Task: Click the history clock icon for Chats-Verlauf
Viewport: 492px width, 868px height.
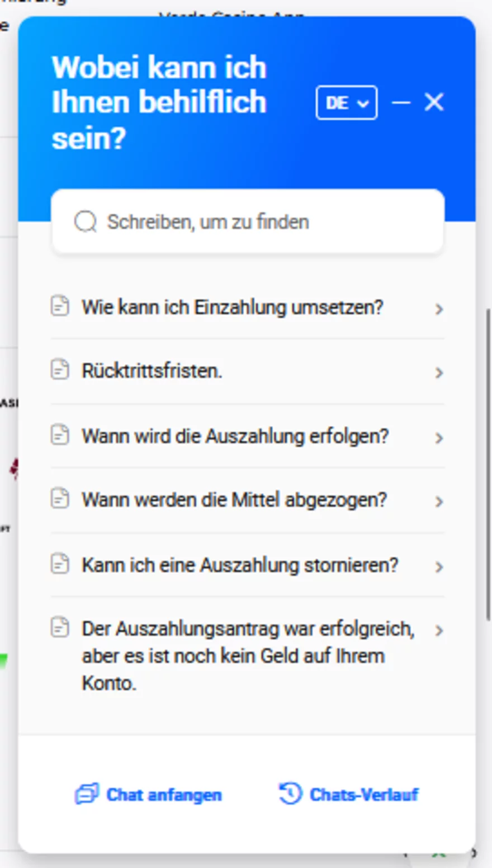Action: (x=290, y=793)
